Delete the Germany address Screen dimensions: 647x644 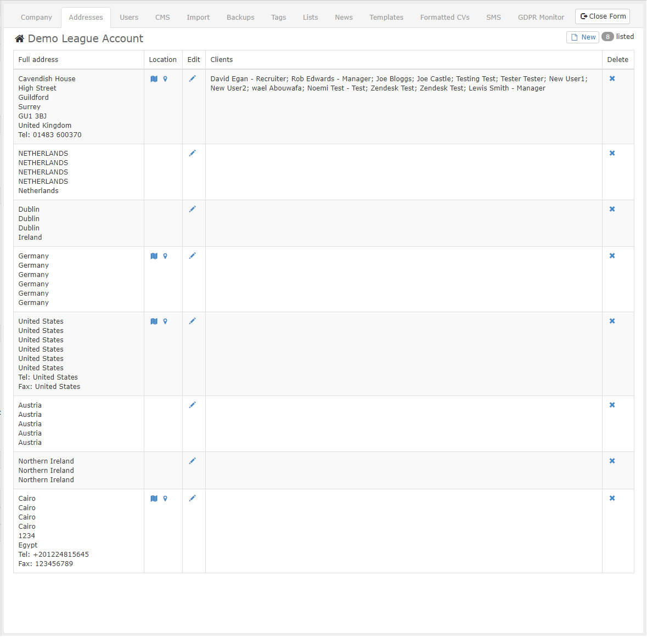(612, 256)
